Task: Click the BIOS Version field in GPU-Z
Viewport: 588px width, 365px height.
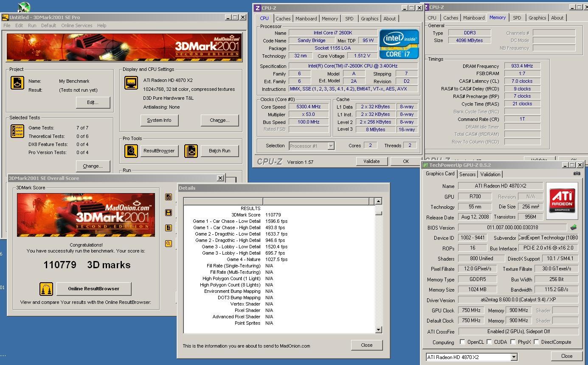Action: click(512, 227)
